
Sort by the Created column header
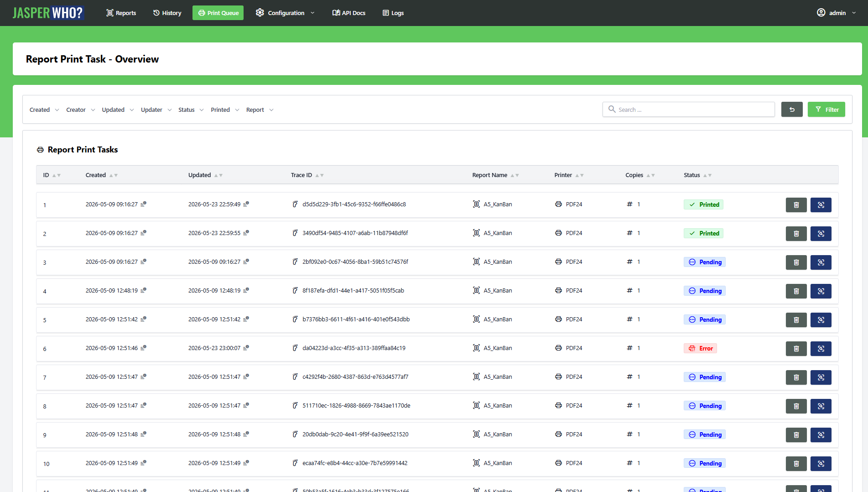click(101, 175)
